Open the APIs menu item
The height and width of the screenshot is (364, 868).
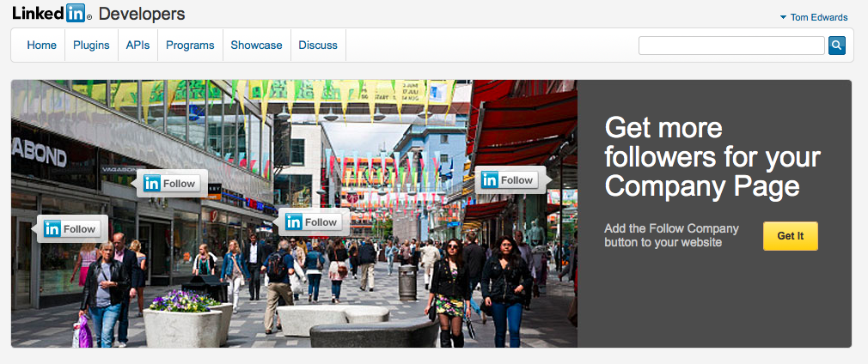pos(138,45)
